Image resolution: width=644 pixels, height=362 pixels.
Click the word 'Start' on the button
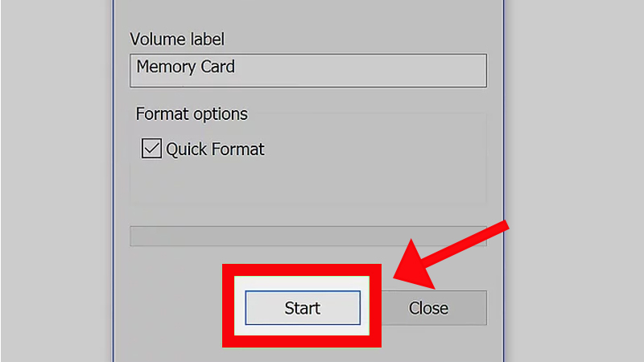[302, 307]
